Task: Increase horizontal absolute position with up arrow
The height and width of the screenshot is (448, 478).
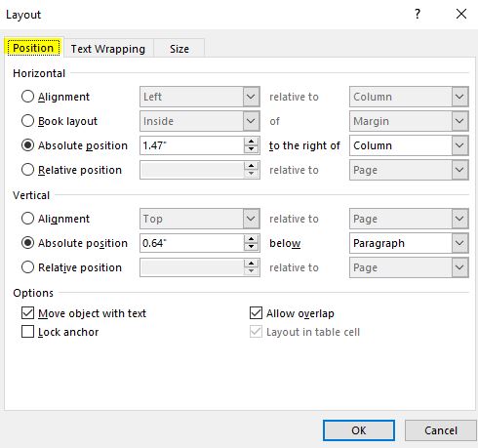Action: pos(251,142)
